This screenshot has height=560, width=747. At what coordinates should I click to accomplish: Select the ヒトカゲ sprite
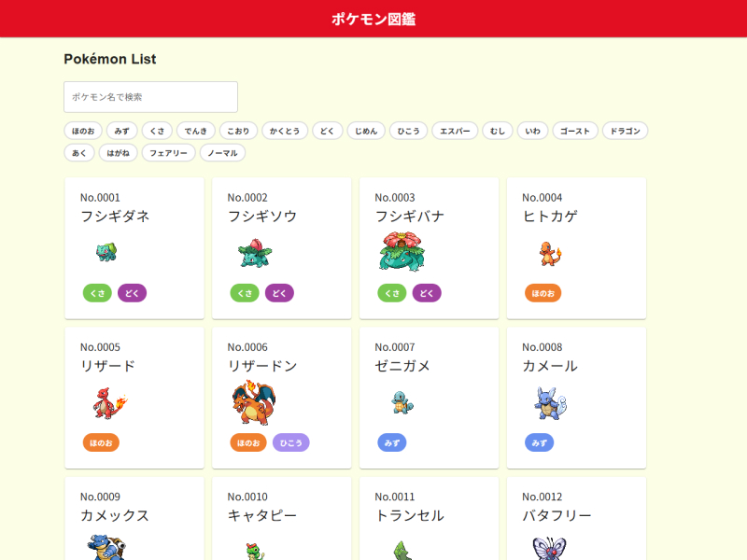point(549,252)
